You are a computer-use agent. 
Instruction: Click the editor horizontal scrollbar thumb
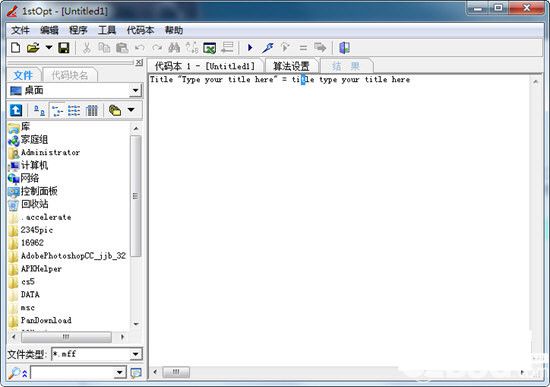tap(176, 372)
